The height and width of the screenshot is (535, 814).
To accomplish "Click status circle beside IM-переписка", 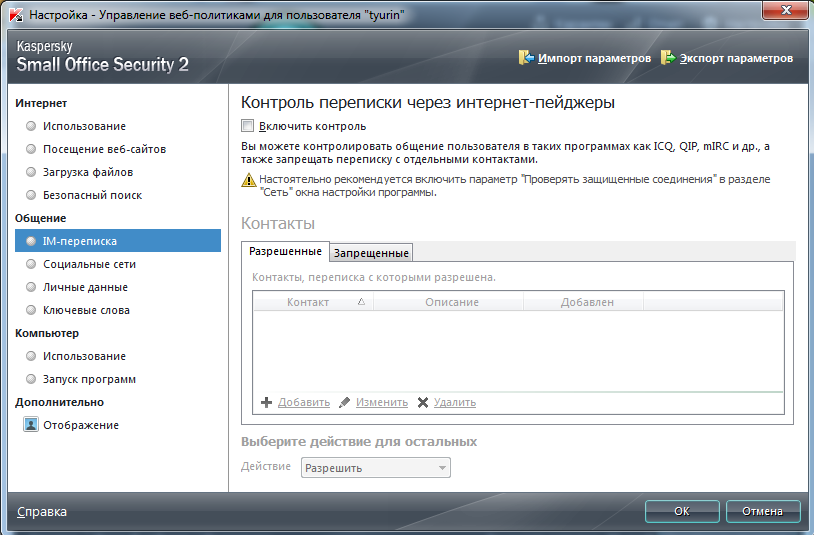I will 31,241.
